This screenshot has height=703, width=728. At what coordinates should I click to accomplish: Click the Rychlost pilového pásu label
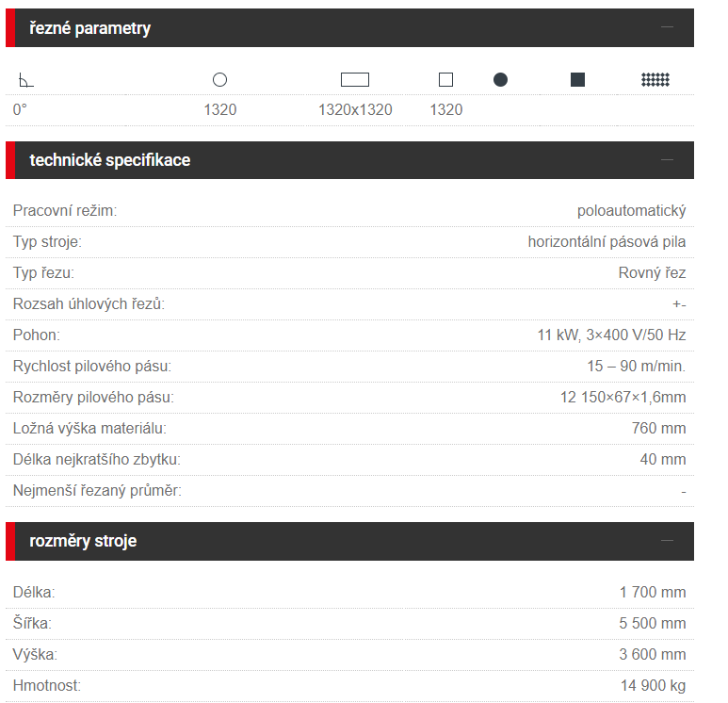[92, 367]
